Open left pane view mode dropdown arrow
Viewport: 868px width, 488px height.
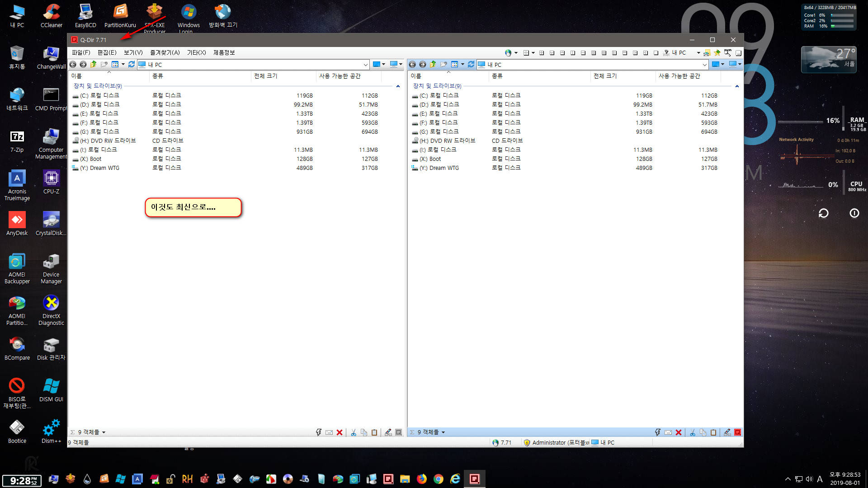pos(123,65)
